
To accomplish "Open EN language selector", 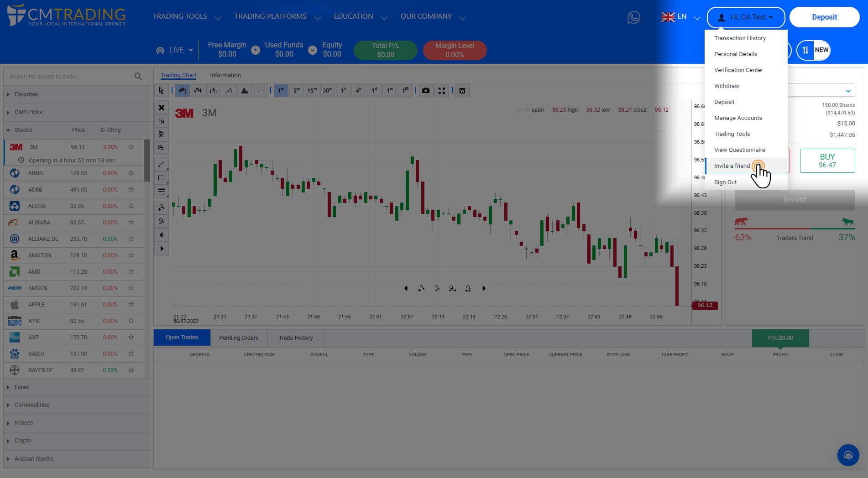I will 680,17.
